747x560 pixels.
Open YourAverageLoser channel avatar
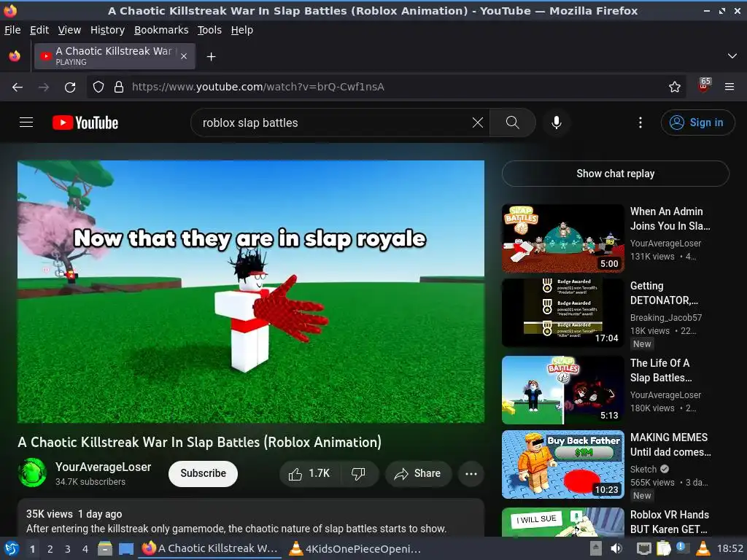tap(32, 472)
